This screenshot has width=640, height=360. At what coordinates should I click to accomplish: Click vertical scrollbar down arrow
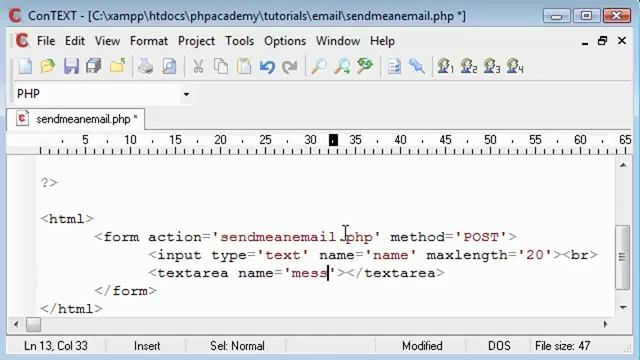[623, 307]
